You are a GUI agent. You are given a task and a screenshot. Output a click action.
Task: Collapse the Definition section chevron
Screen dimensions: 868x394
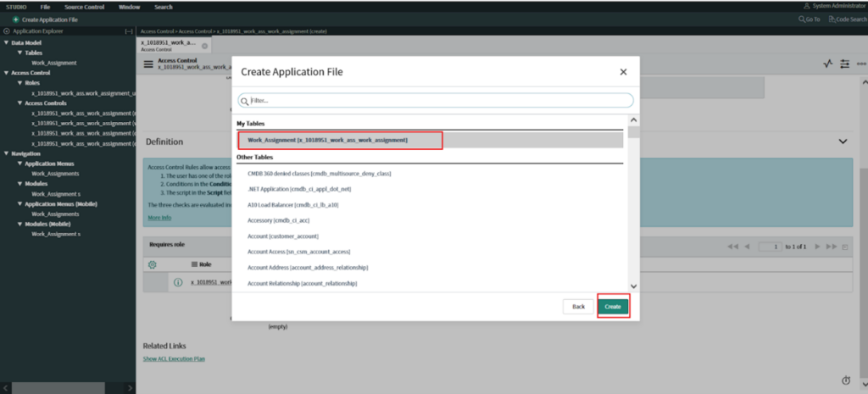click(x=843, y=142)
